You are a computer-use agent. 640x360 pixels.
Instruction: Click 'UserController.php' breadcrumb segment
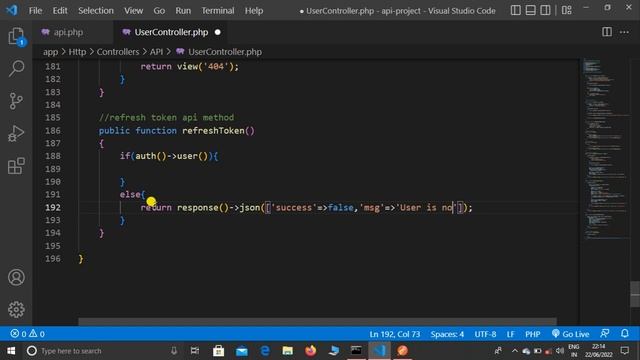click(225, 52)
